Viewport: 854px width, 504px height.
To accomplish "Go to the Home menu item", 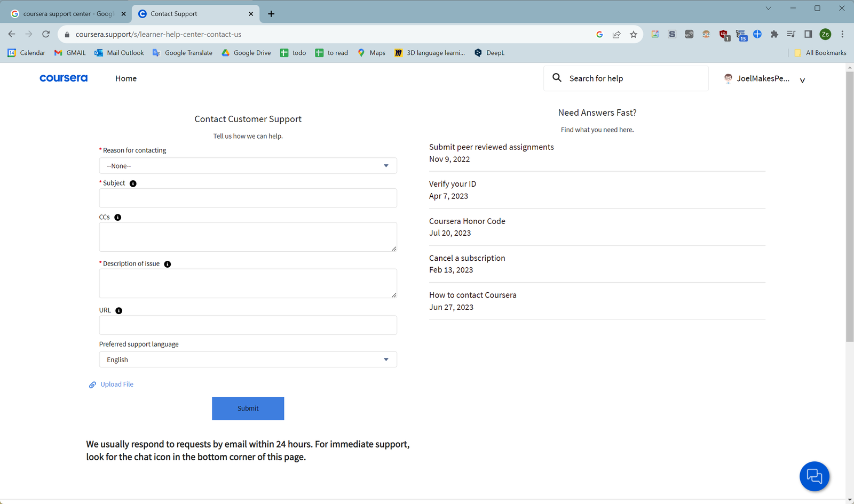I will pyautogui.click(x=126, y=78).
